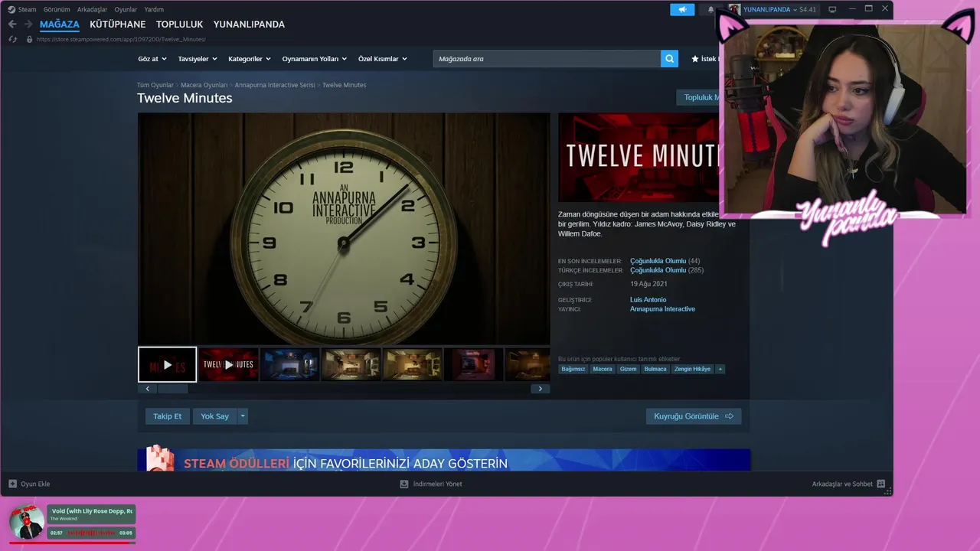Open the Twelve Minutes header capsule image

[x=640, y=158]
